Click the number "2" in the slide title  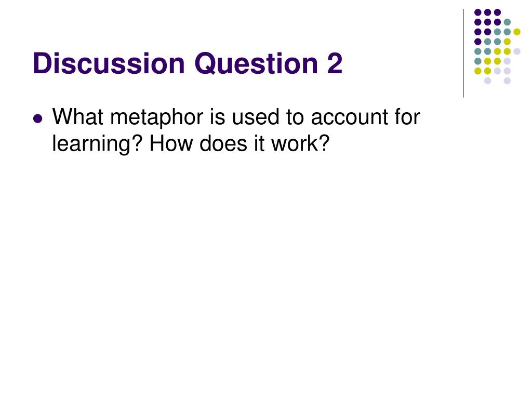(335, 63)
